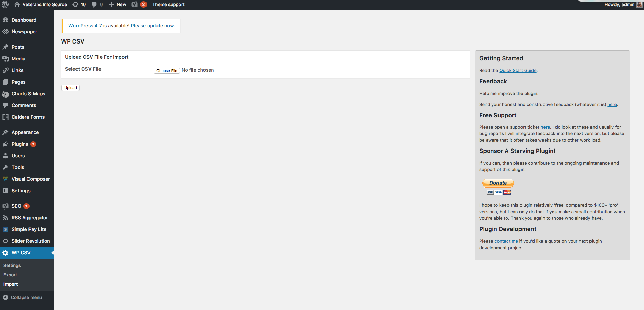Click the Settings sliders icon
The height and width of the screenshot is (310, 644).
(x=5, y=191)
